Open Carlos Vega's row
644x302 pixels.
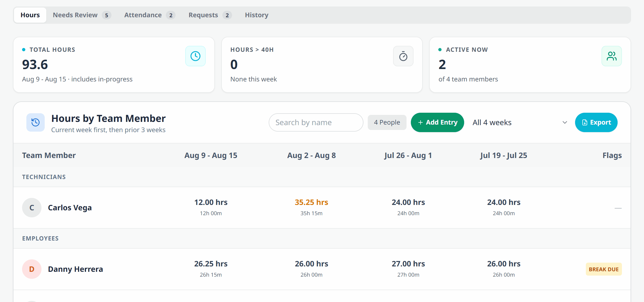[322, 208]
